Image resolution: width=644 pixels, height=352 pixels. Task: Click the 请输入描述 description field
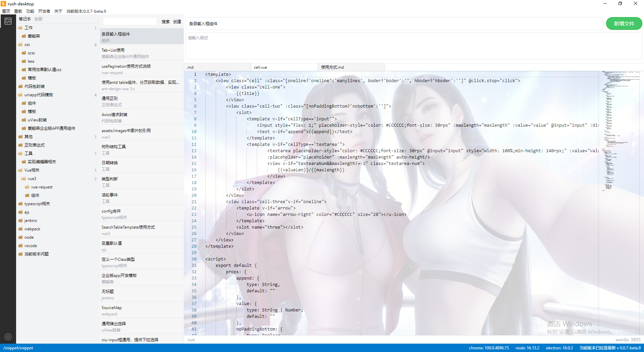coord(414,46)
